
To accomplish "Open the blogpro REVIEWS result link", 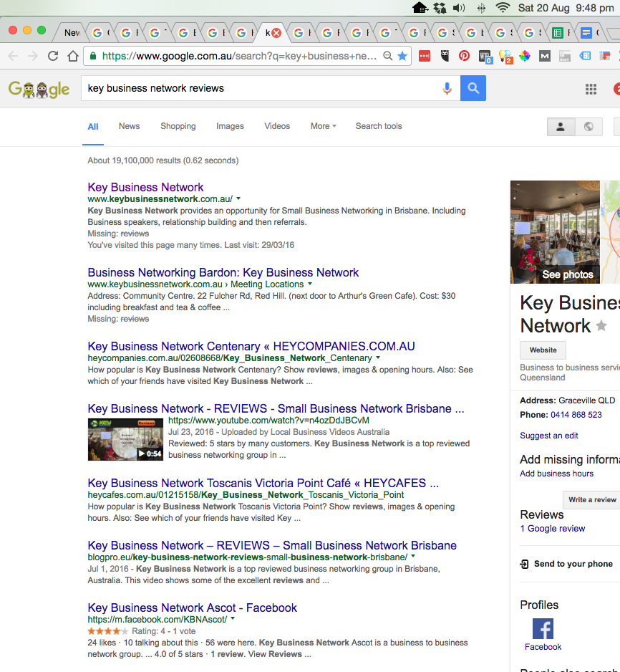I will [272, 546].
